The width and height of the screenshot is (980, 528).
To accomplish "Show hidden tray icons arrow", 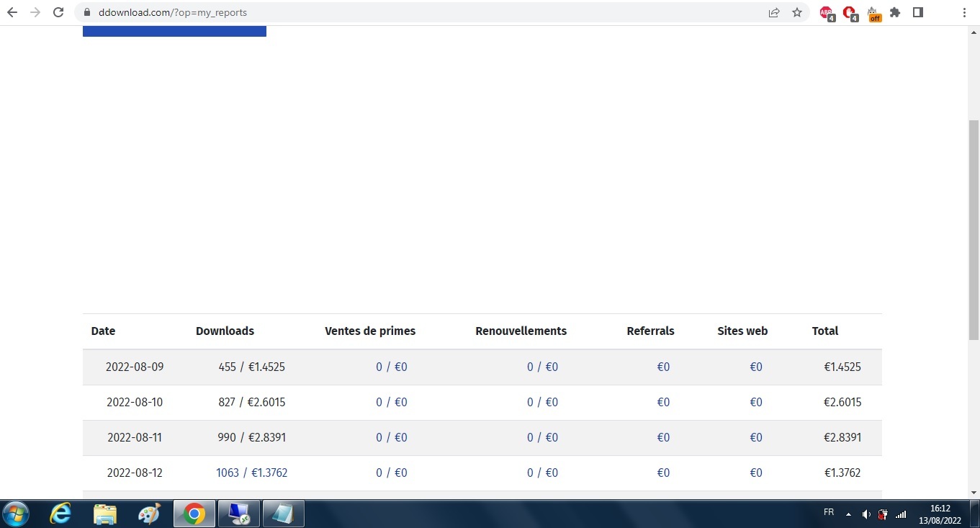I will [848, 514].
